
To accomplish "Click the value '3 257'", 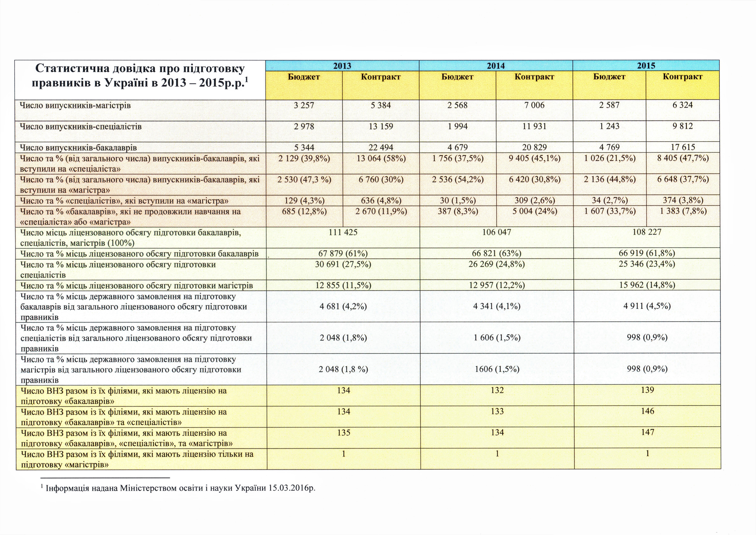I will [304, 105].
